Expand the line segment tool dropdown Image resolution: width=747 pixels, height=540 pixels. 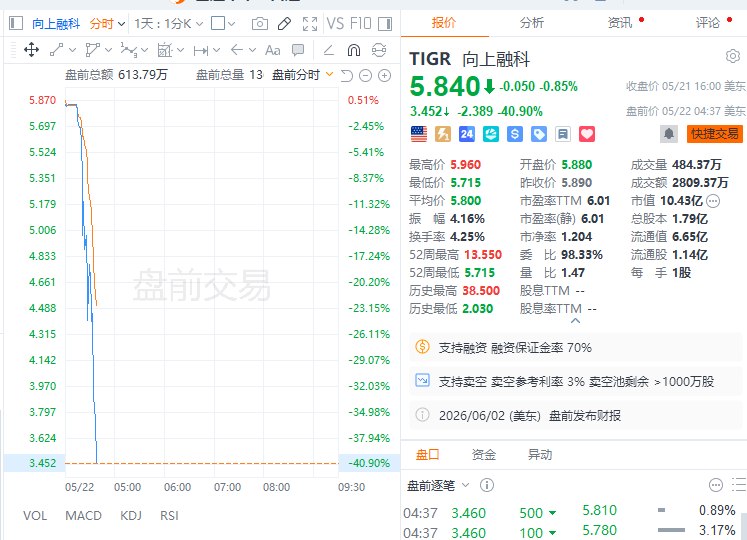pyautogui.click(x=72, y=50)
